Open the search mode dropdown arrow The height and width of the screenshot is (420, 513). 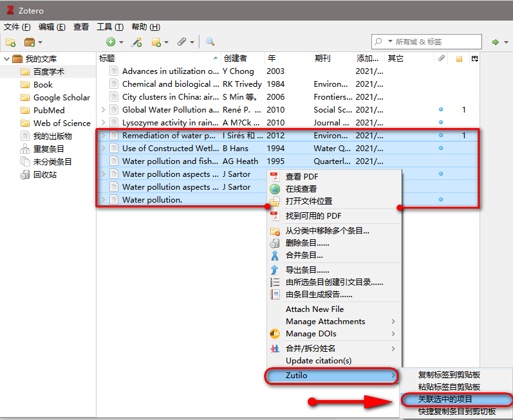coord(390,42)
